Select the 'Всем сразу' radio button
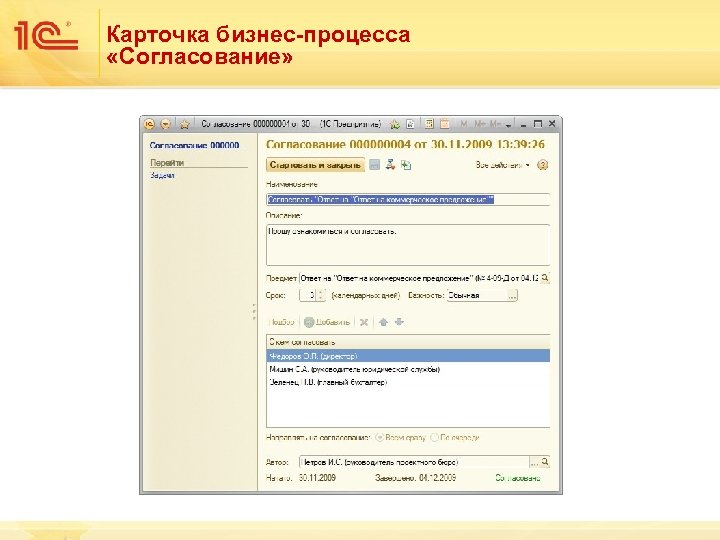The width and height of the screenshot is (720, 540). coord(379,438)
